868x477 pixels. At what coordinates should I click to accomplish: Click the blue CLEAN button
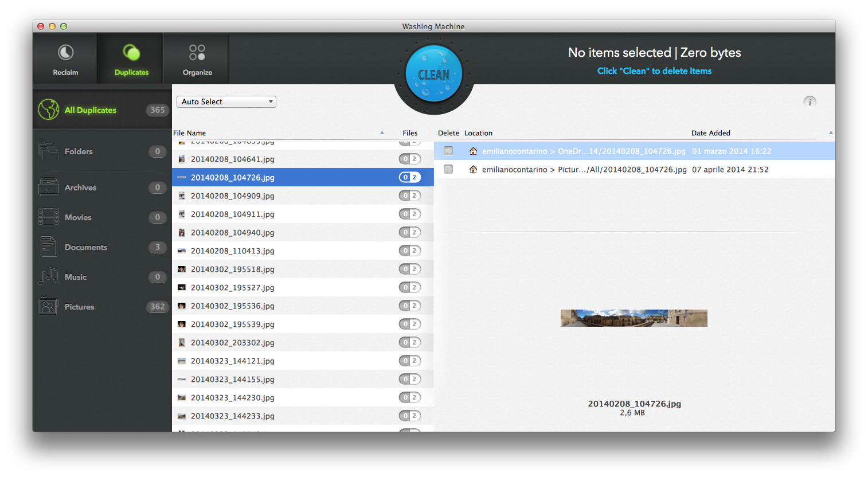click(434, 74)
